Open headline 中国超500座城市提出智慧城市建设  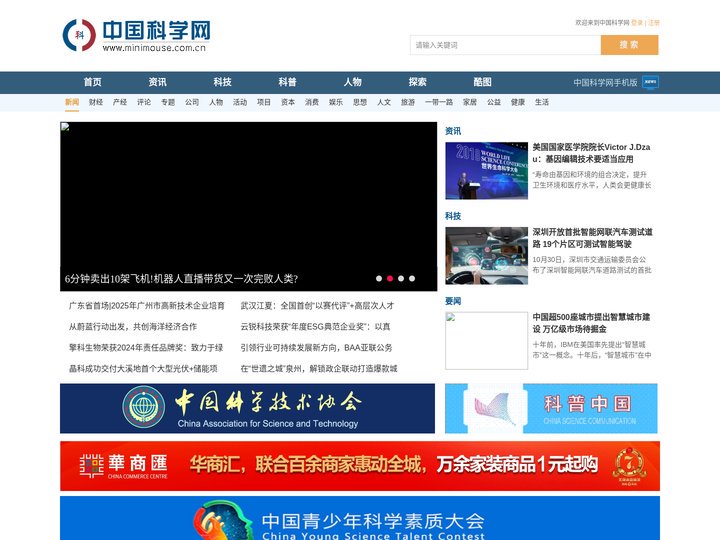[591, 323]
